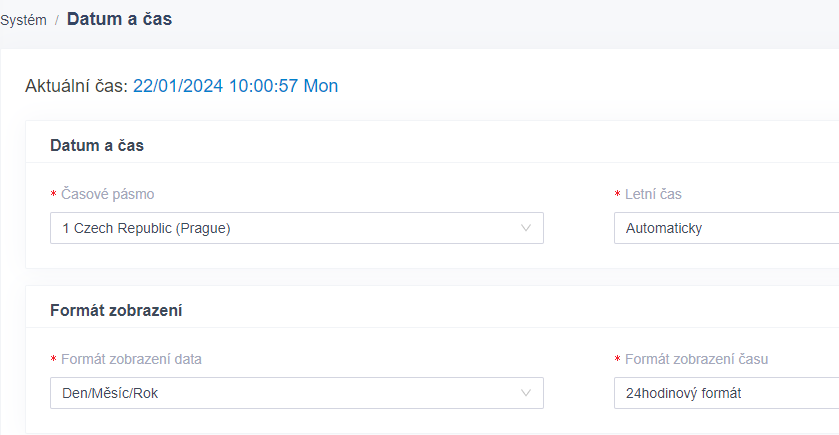Click the Formát zobrazení section header
The width and height of the screenshot is (839, 435).
116,310
